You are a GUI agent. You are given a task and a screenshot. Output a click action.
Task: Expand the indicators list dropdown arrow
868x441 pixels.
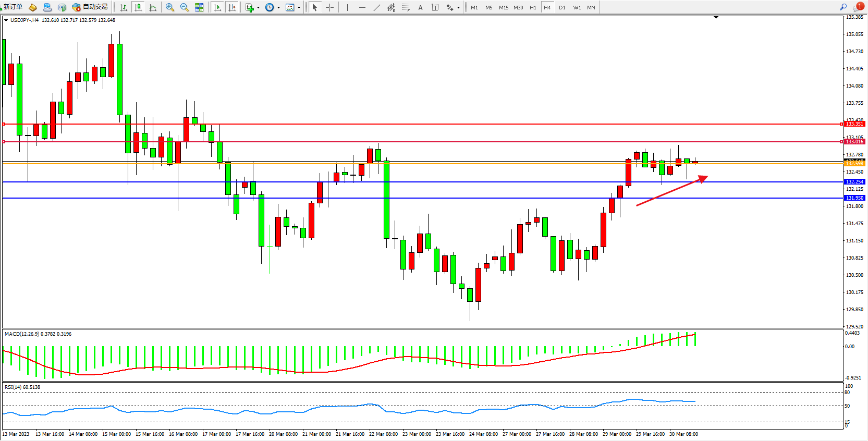tap(258, 7)
